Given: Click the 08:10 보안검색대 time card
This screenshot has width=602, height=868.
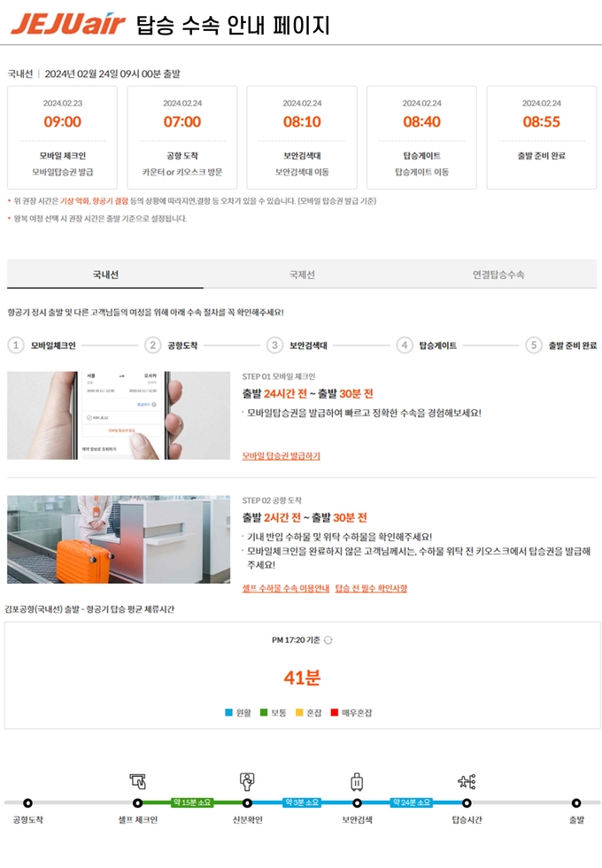Looking at the screenshot, I should (302, 137).
